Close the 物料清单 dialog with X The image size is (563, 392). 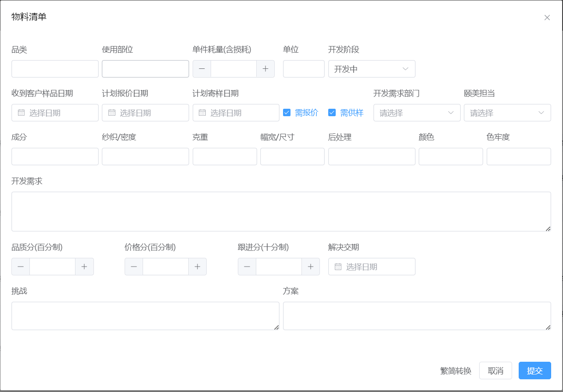click(547, 18)
